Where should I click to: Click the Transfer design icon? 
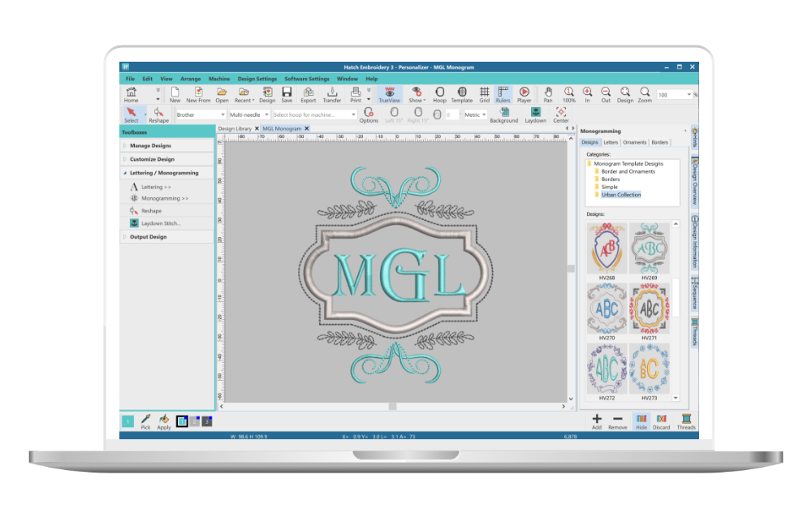tap(332, 93)
